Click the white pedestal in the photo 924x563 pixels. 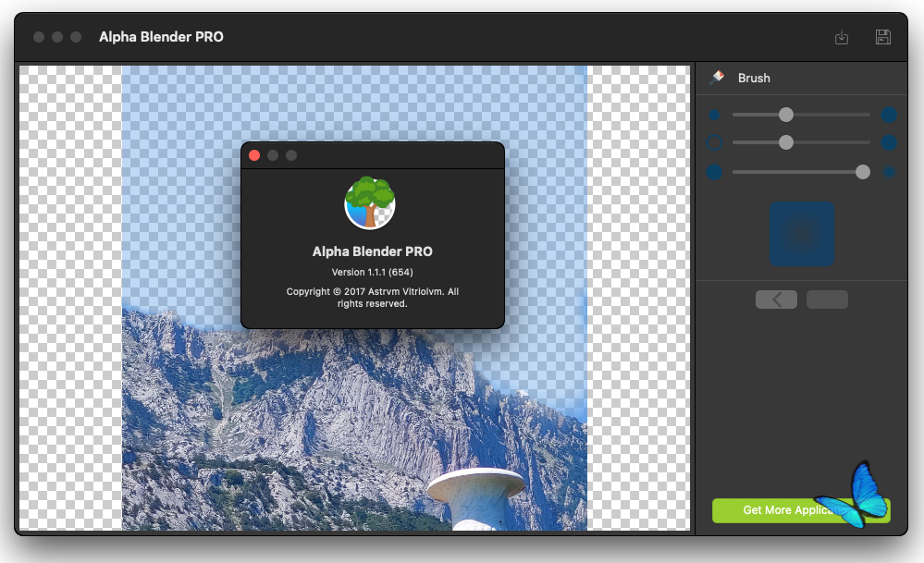[x=476, y=497]
